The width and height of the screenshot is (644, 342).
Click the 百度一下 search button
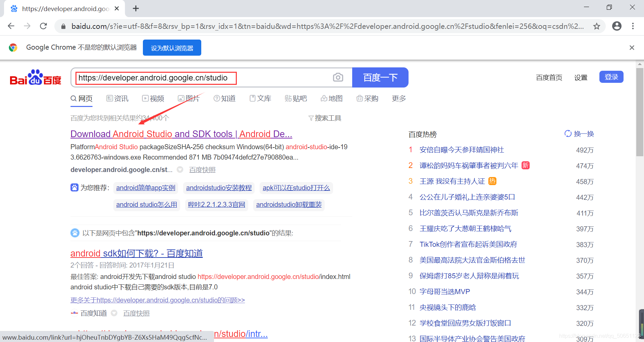pos(380,77)
